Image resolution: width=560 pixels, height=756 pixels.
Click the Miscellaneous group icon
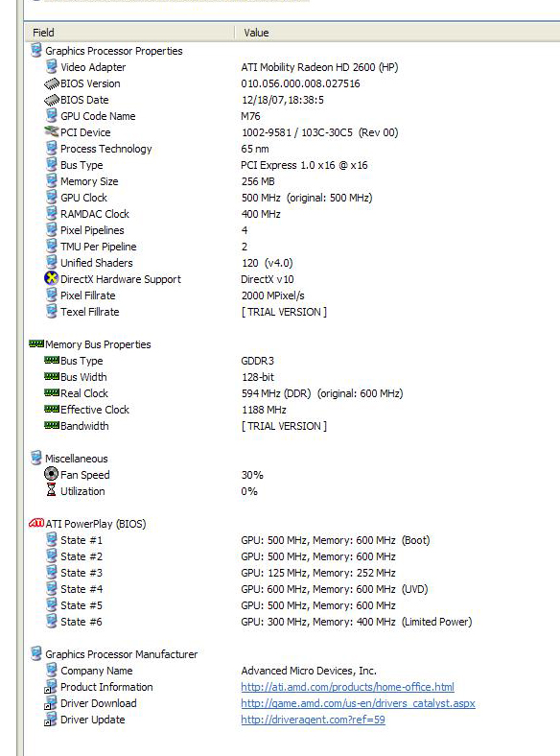36,458
